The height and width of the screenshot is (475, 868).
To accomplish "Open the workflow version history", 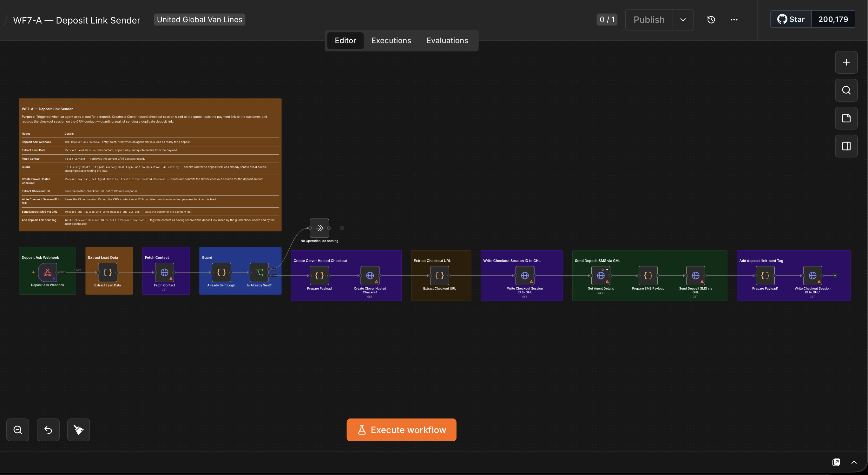I will pos(711,20).
